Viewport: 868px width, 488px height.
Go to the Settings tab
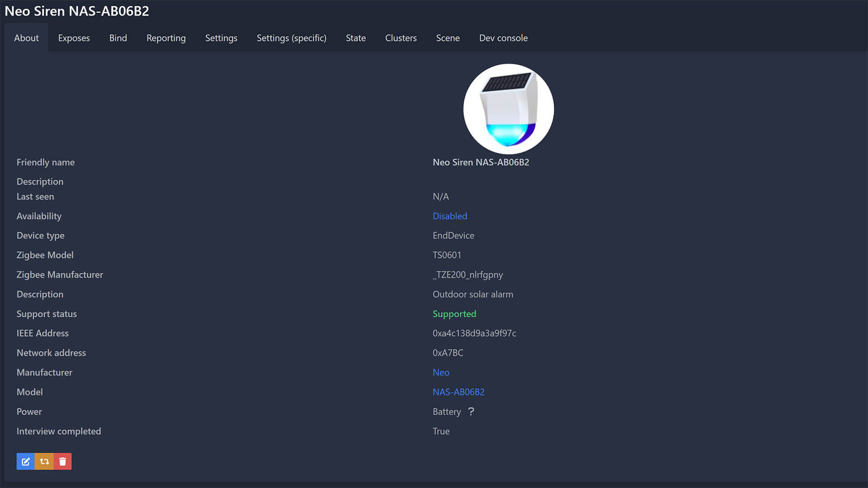pos(221,38)
